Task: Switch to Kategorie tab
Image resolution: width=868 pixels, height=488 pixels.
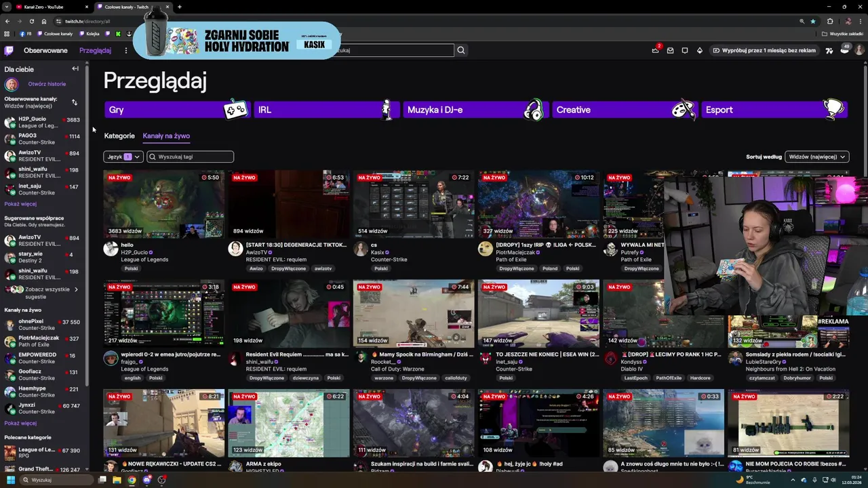Action: [119, 136]
